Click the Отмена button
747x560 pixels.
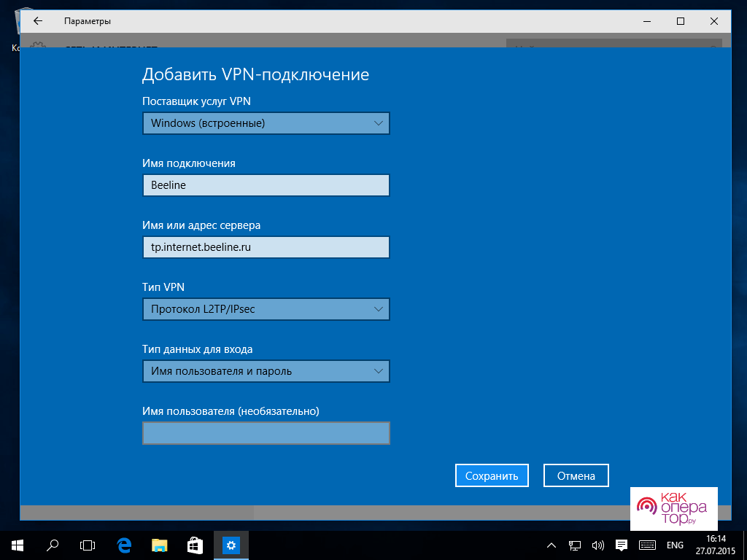576,475
